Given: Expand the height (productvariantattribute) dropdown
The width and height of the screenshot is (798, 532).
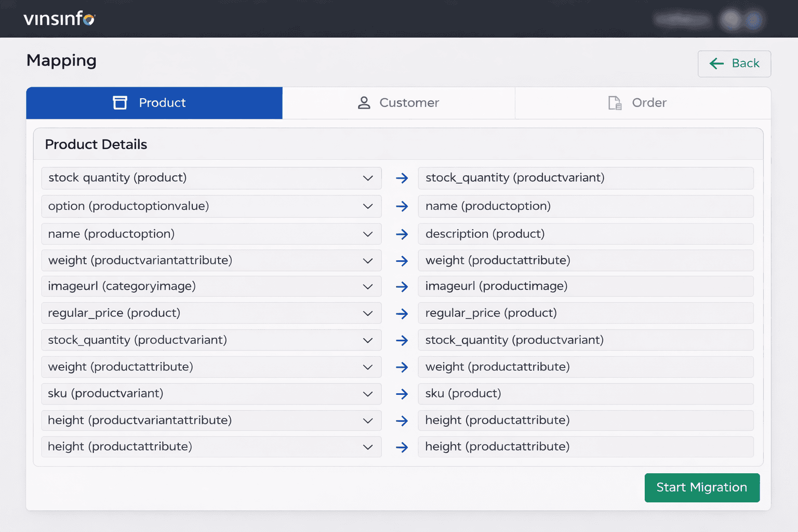Looking at the screenshot, I should 211,420.
